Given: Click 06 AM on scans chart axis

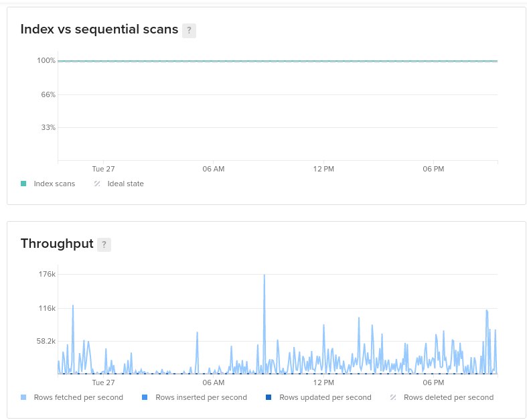Looking at the screenshot, I should click(x=214, y=169).
